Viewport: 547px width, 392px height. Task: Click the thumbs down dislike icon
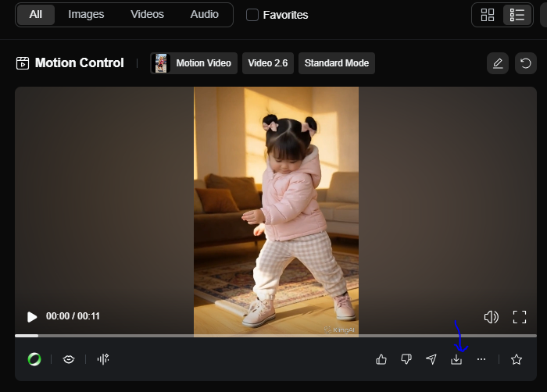406,359
